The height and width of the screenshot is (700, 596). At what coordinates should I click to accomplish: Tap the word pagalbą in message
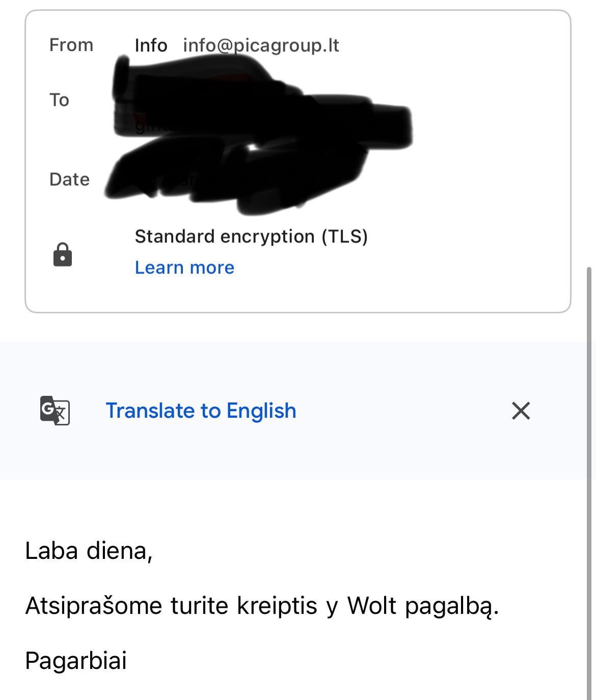coord(451,606)
